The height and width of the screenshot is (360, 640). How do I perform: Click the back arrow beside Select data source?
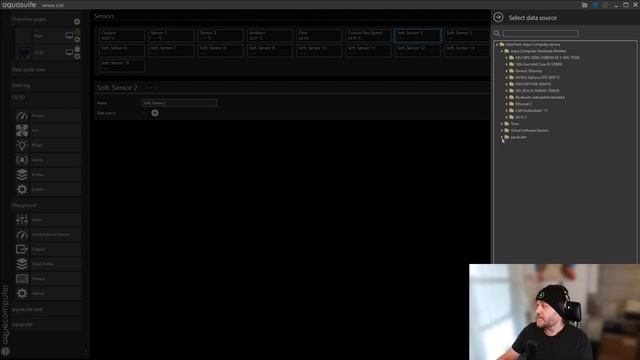click(498, 18)
